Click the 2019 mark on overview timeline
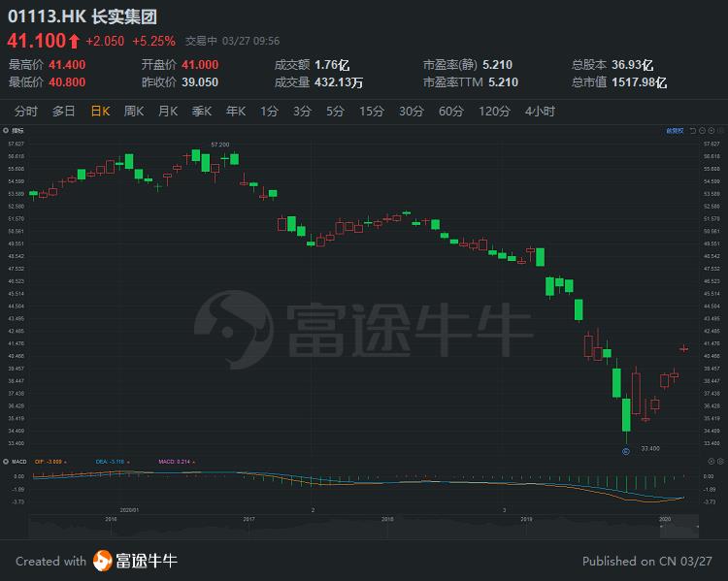This screenshot has width=728, height=581. pos(526,519)
